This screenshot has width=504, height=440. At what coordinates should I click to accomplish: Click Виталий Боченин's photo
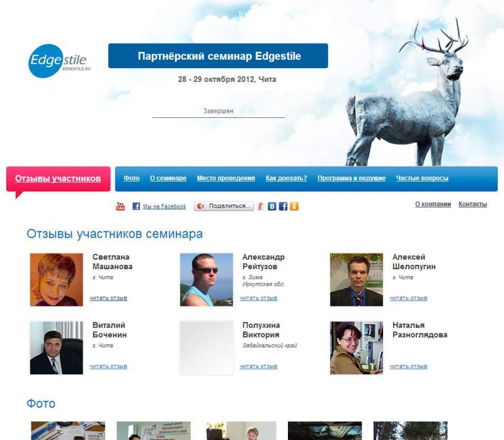click(x=57, y=348)
